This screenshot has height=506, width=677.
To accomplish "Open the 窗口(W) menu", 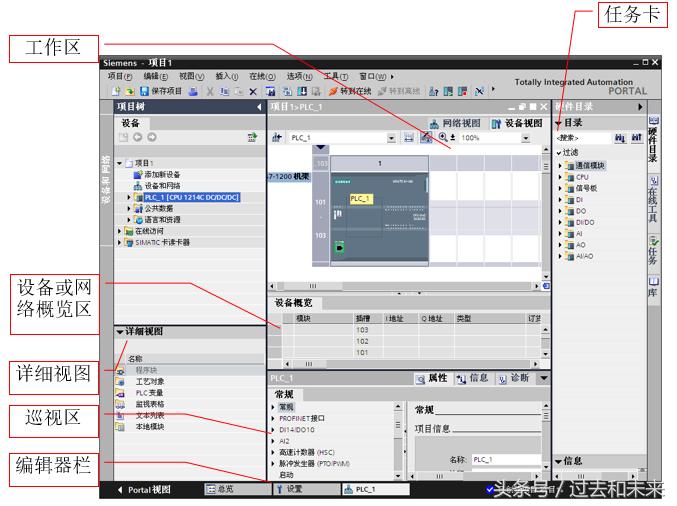I will click(373, 76).
